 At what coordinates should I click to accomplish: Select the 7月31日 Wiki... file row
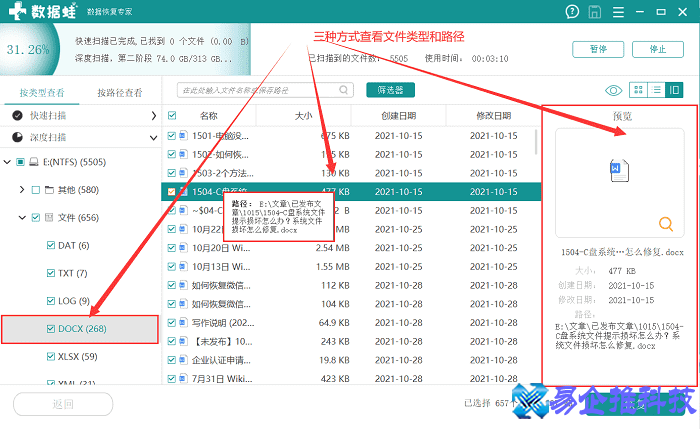[x=351, y=379]
